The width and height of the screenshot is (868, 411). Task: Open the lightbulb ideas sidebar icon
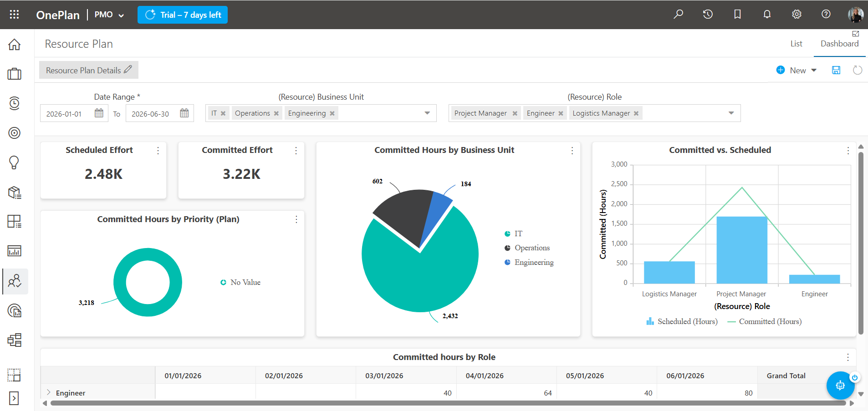tap(15, 162)
